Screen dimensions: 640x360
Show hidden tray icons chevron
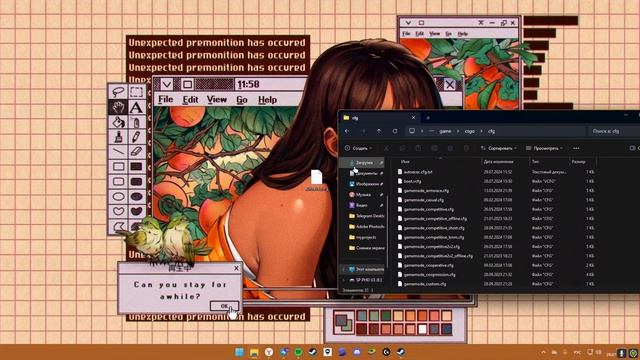pyautogui.click(x=543, y=352)
